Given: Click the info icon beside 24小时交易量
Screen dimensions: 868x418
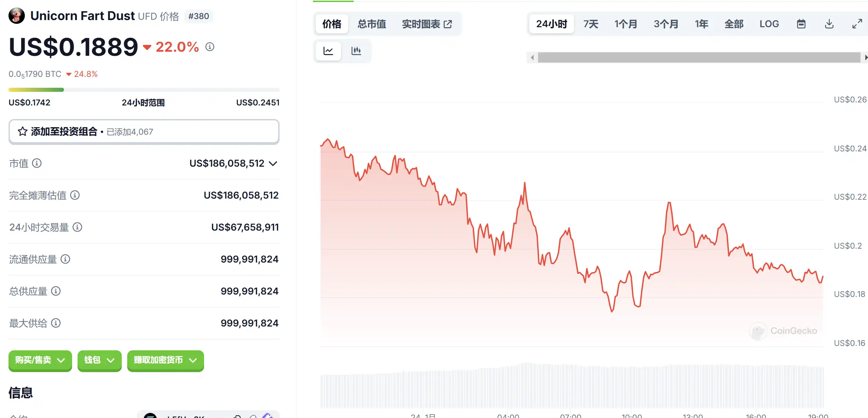Looking at the screenshot, I should pos(78,227).
